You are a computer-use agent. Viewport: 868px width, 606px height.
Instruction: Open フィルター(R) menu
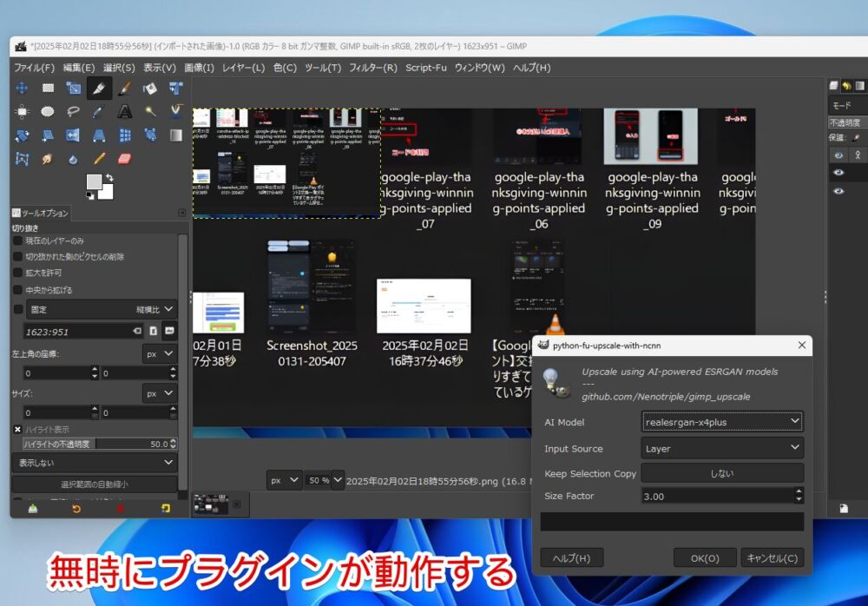(x=373, y=68)
